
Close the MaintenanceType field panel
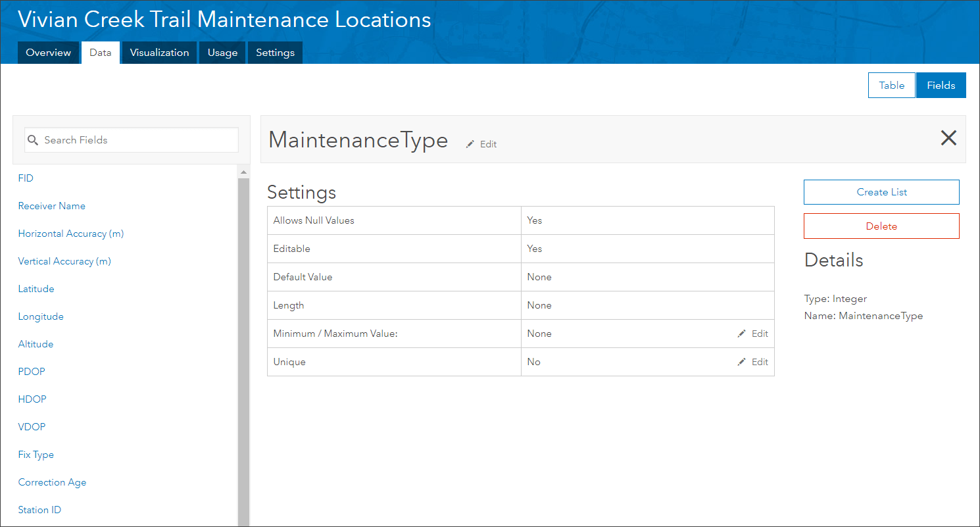pos(948,138)
